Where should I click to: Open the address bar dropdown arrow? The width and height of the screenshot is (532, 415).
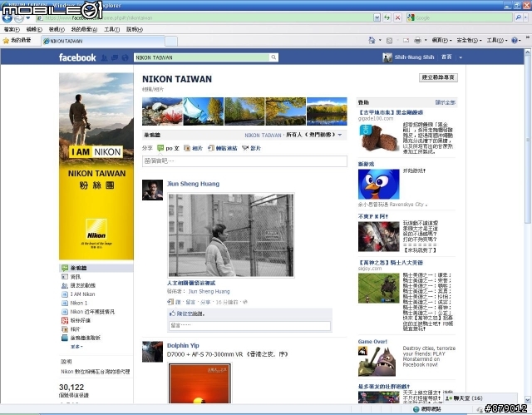[377, 17]
